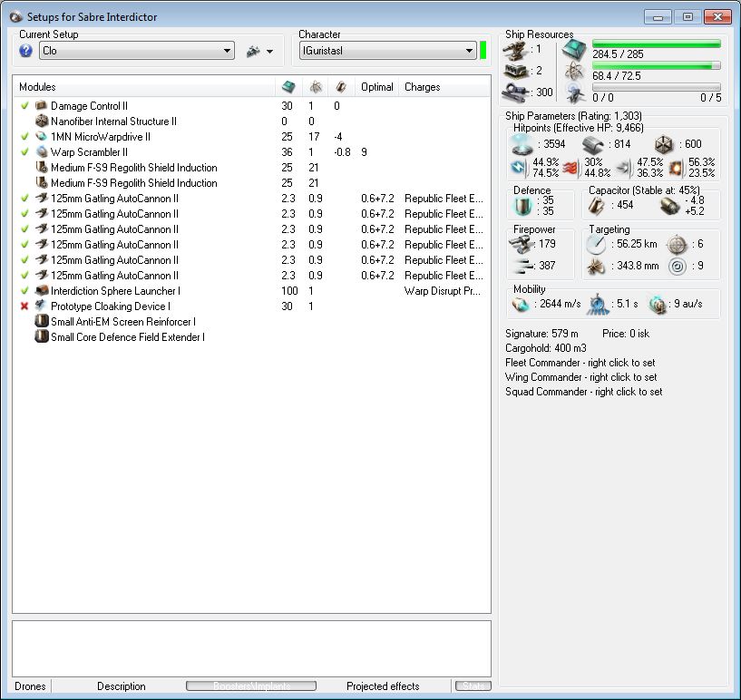Image resolution: width=741 pixels, height=700 pixels.
Task: Click the max velocity icon showing 2644 m/s
Action: click(x=521, y=305)
